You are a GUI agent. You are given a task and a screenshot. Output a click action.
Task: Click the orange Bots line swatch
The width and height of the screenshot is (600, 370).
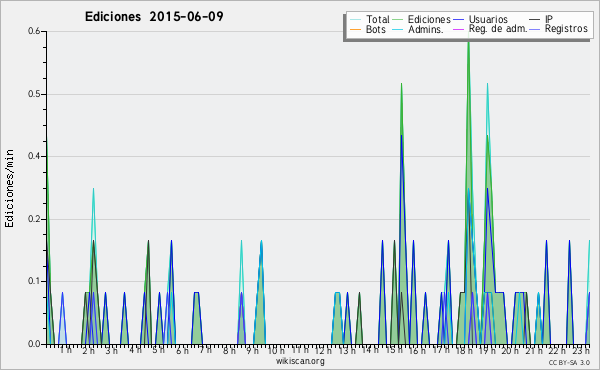point(355,29)
